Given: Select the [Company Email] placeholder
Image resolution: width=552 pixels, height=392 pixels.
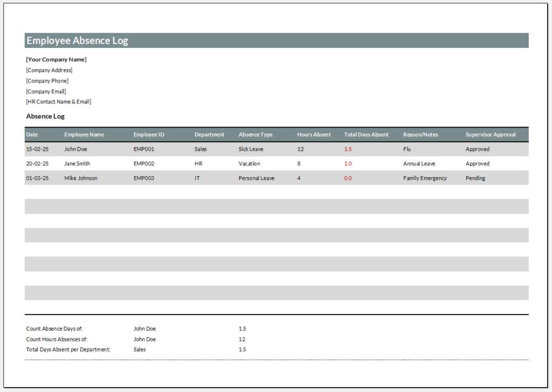Looking at the screenshot, I should [46, 91].
